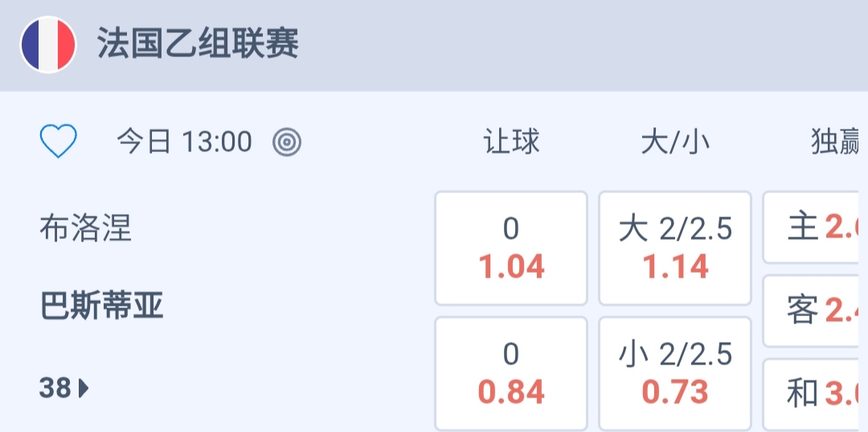The height and width of the screenshot is (432, 868).
Task: Tap the red 1.14 odds value
Action: pos(675,266)
